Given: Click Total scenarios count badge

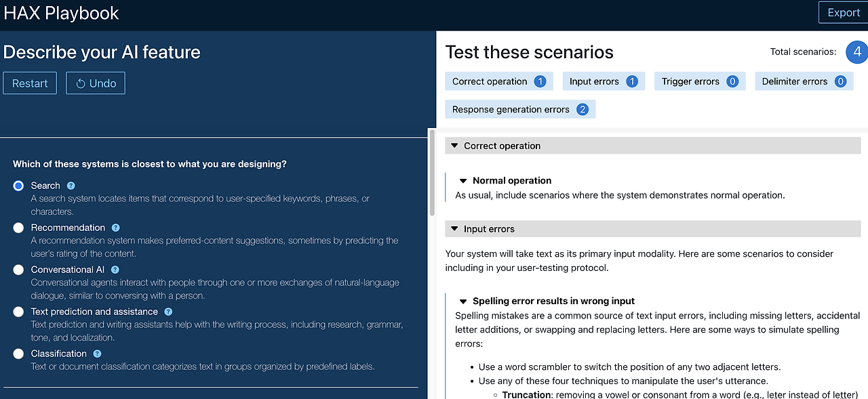Looking at the screenshot, I should 857,52.
